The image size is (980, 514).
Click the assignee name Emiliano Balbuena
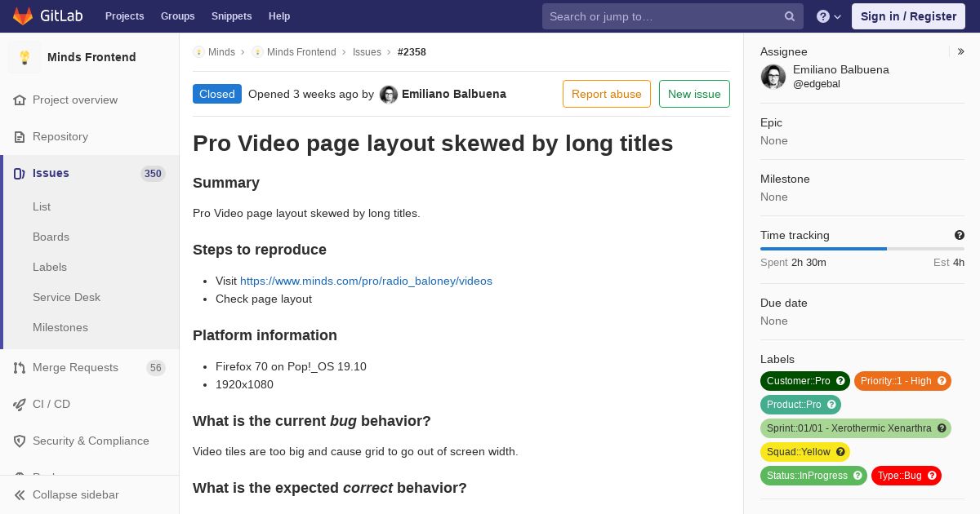(x=841, y=70)
